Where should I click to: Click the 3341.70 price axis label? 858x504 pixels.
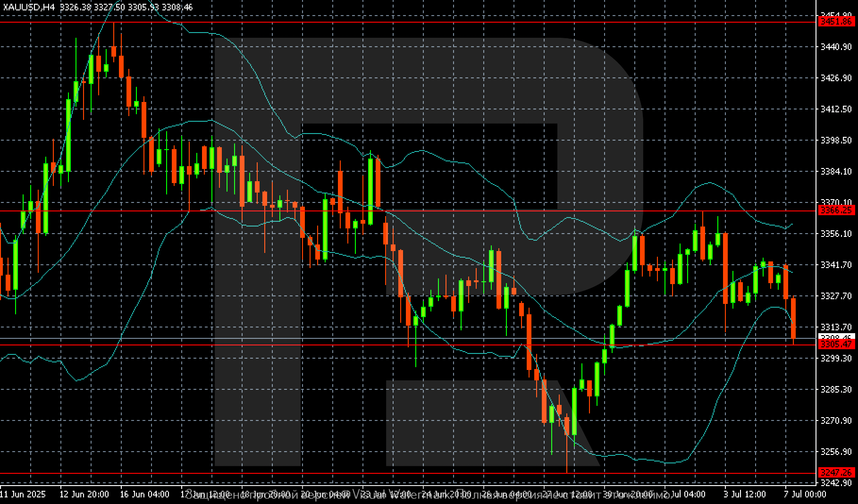(x=836, y=265)
